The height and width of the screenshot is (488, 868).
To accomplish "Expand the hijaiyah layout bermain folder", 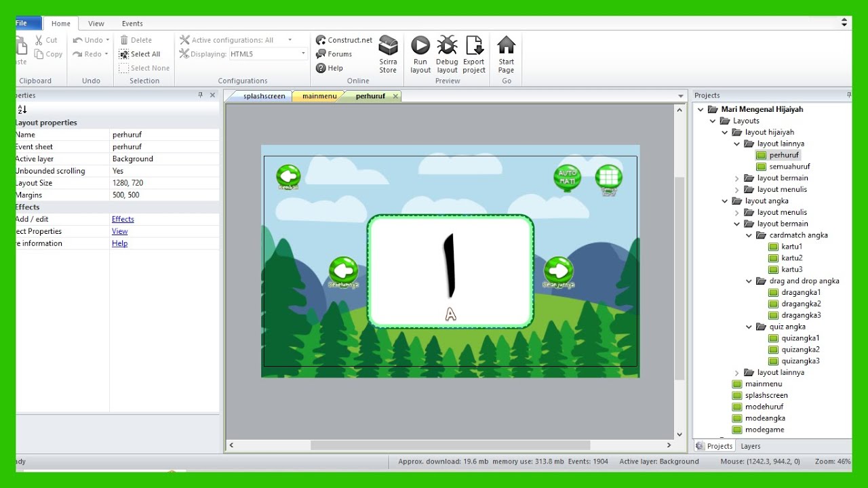I will tap(737, 178).
